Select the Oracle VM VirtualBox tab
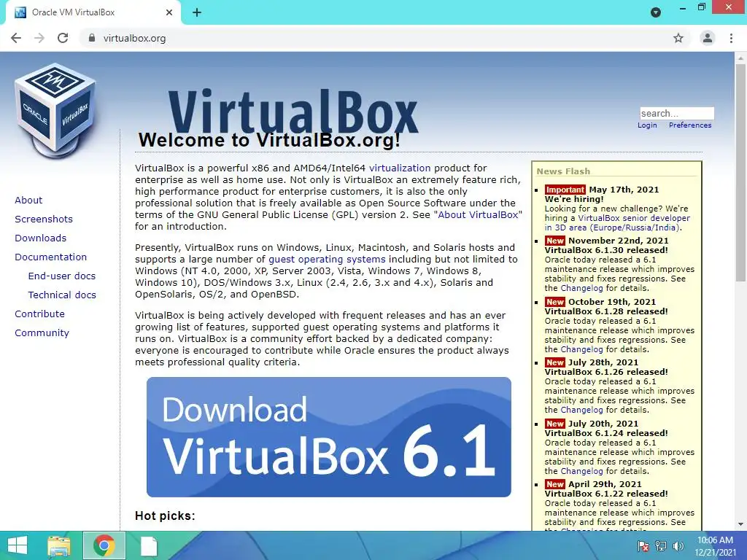The width and height of the screenshot is (747, 560). (x=93, y=12)
